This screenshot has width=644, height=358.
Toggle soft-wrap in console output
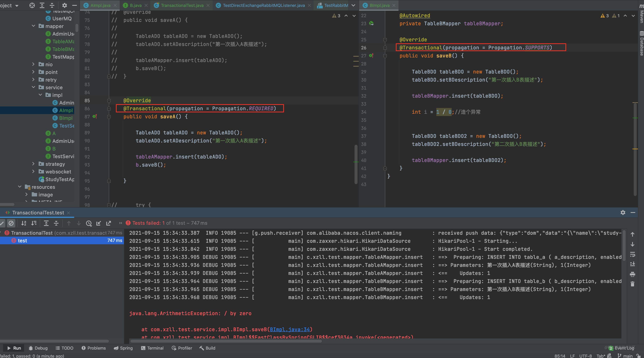632,254
